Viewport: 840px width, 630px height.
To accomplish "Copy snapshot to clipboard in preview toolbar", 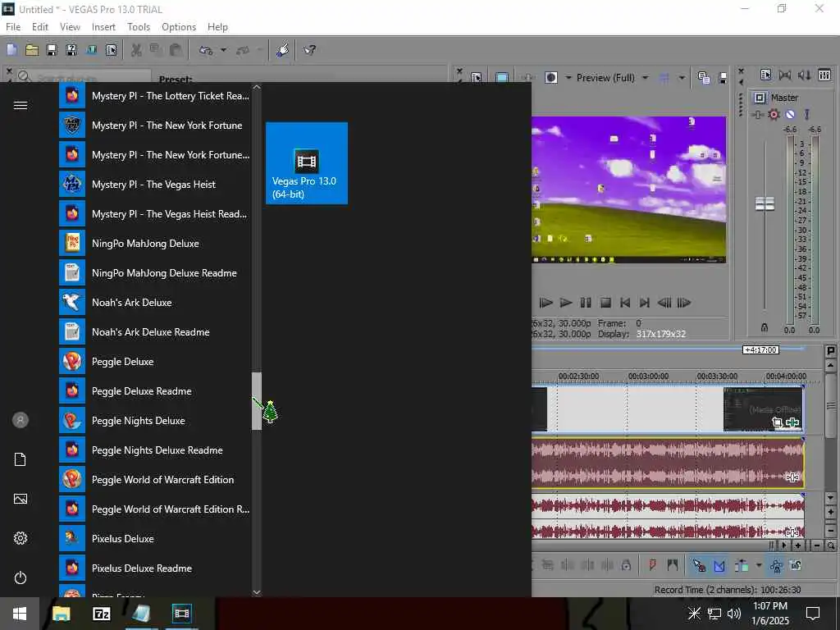I will pyautogui.click(x=704, y=78).
